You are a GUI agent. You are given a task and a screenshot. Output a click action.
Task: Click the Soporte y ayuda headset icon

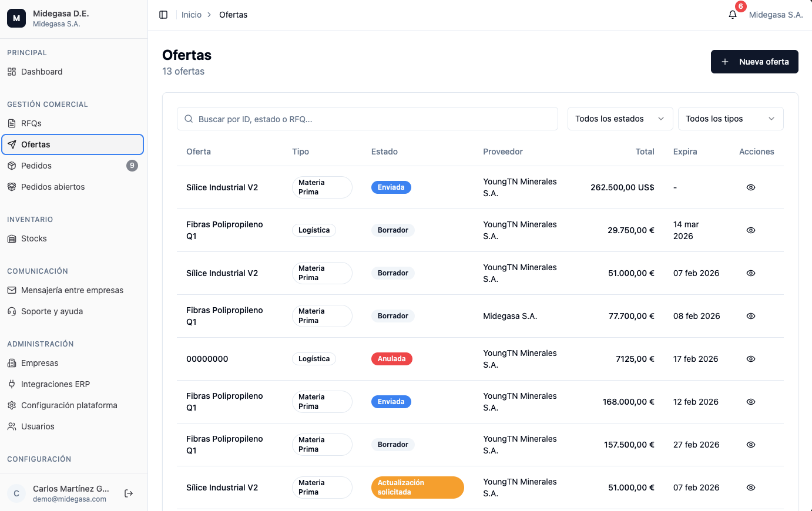pos(12,311)
